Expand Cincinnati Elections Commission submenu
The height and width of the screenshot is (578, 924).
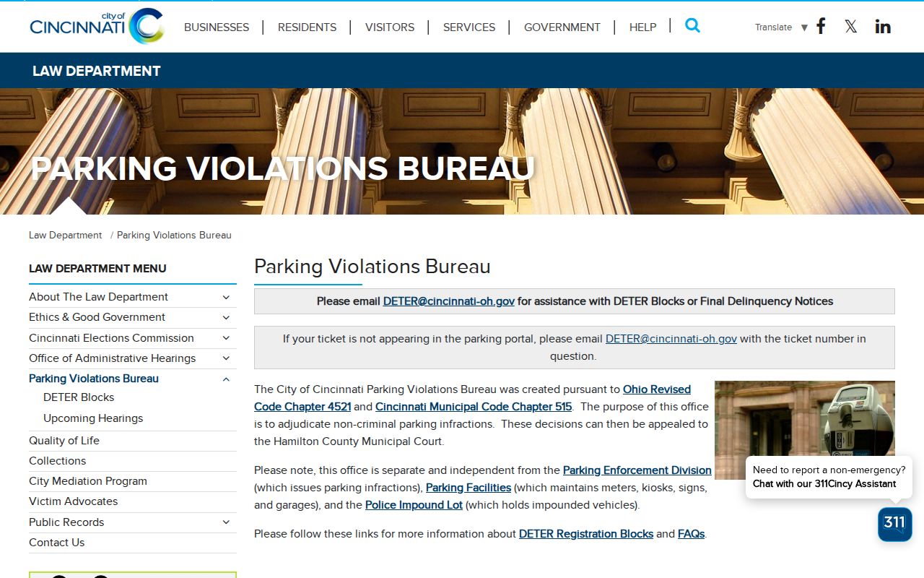[226, 338]
